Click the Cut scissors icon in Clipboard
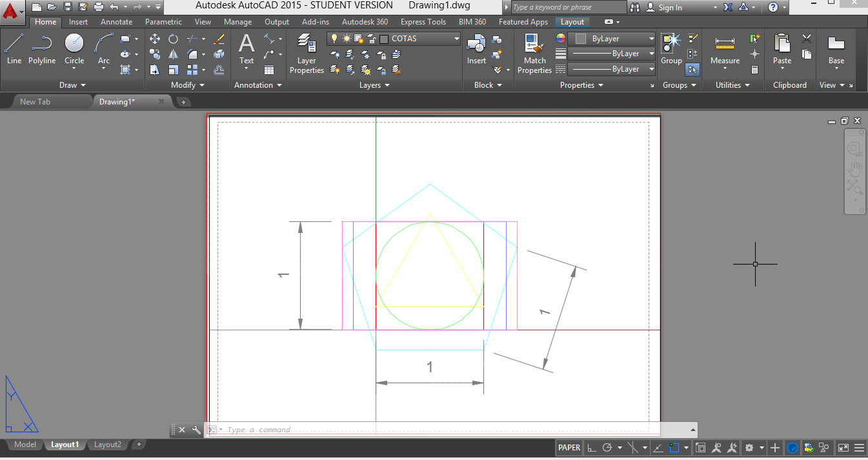868x460 pixels. click(x=807, y=39)
